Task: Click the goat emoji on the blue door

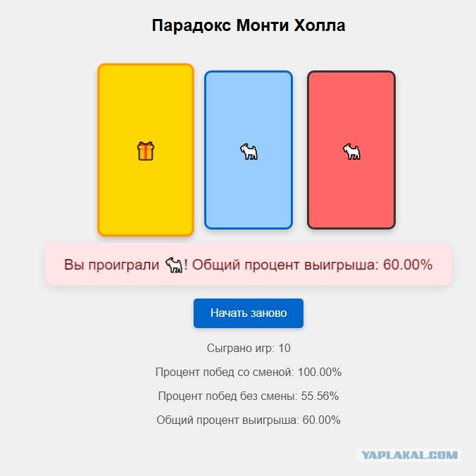Action: [249, 151]
